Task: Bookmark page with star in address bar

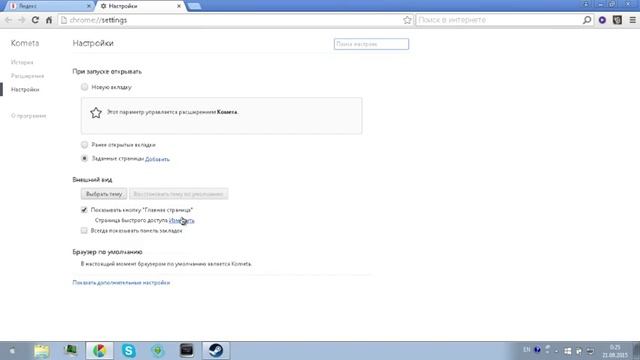Action: (x=407, y=20)
